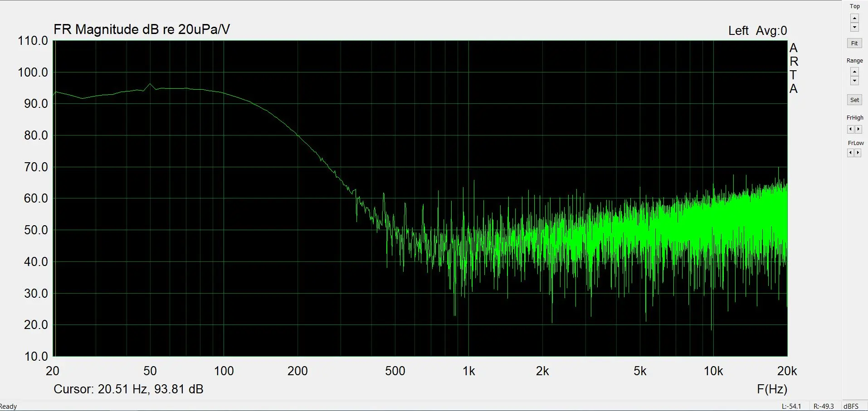Click the F(Hz) axis label
The image size is (868, 411).
772,389
